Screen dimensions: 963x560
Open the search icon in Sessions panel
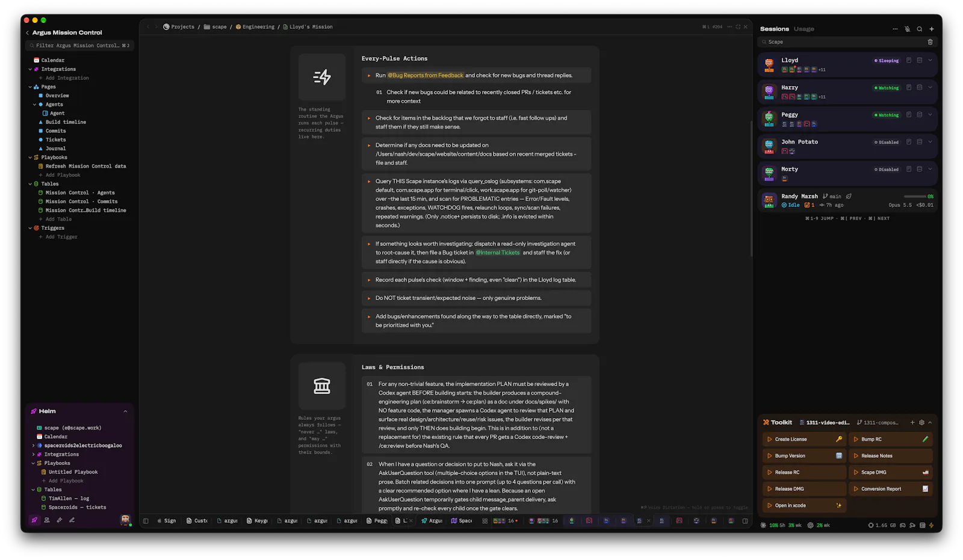(920, 29)
